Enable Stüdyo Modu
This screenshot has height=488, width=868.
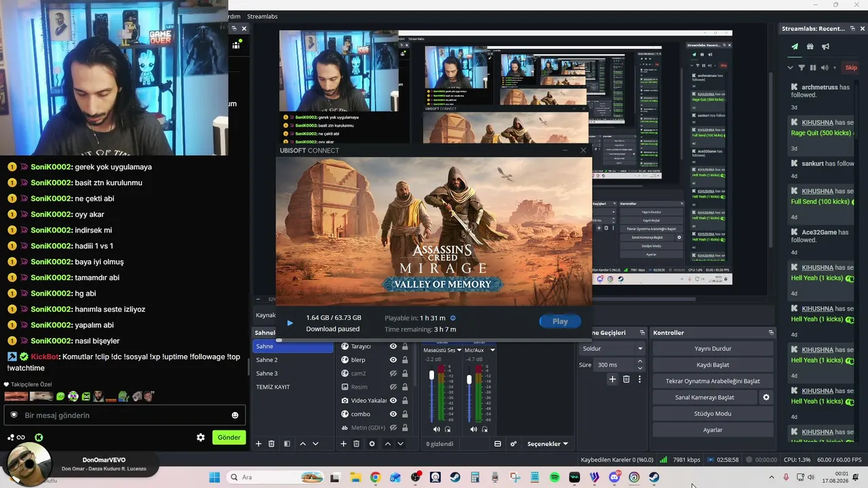coord(713,413)
